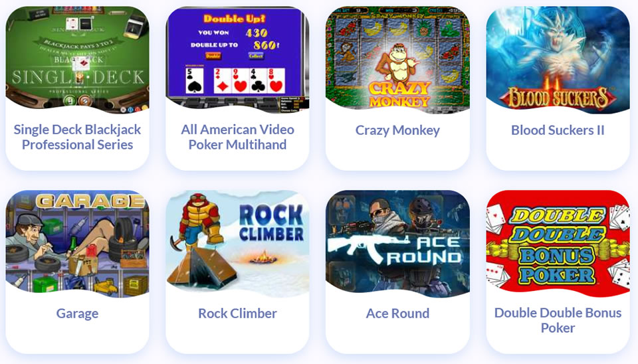This screenshot has width=638, height=364.
Task: Select the Crazy Monkey slot image
Action: pyautogui.click(x=397, y=59)
